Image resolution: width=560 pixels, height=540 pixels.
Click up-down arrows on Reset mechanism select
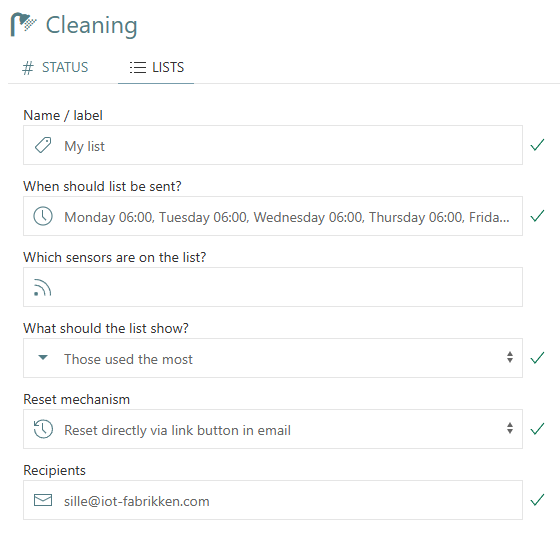click(510, 428)
